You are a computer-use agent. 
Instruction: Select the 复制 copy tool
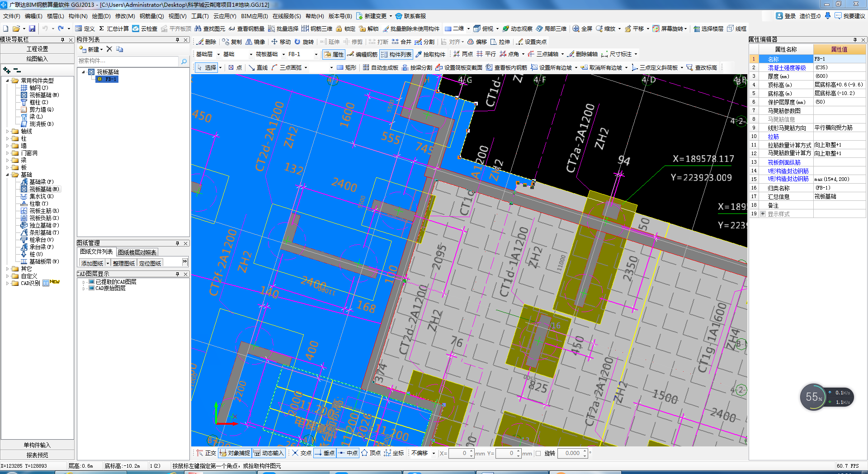click(232, 42)
